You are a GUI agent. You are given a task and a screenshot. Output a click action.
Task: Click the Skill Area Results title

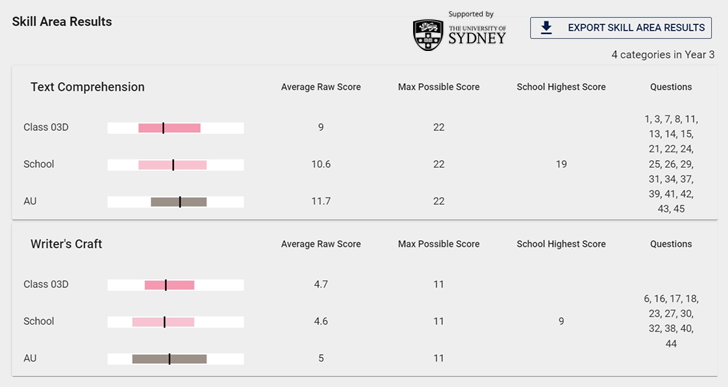(62, 22)
